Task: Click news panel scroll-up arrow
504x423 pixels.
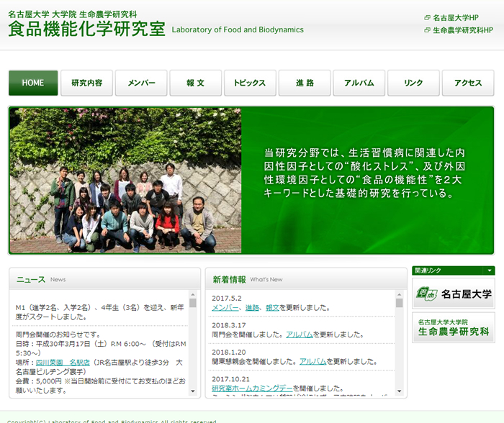Action: tap(192, 294)
